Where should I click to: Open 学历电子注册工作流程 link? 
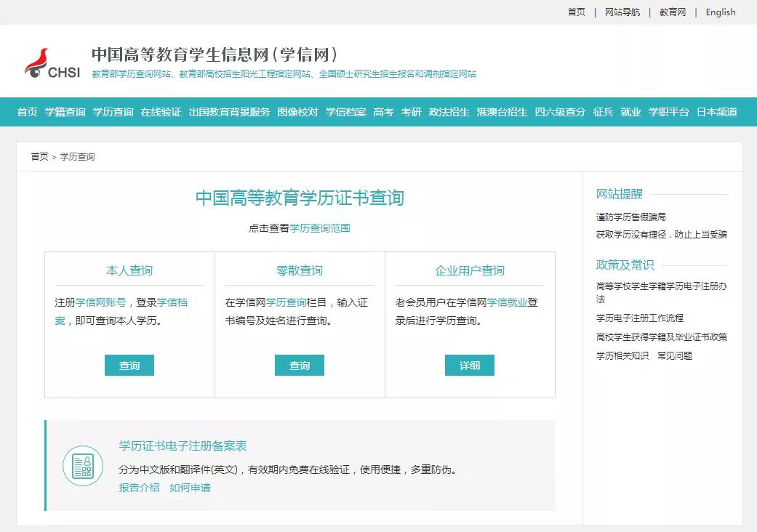tap(640, 318)
